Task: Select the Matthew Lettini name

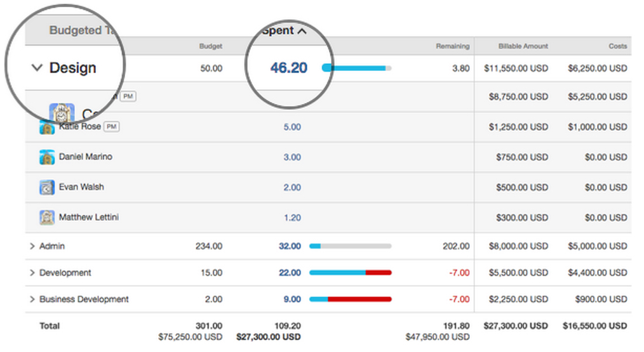Action: coord(89,218)
